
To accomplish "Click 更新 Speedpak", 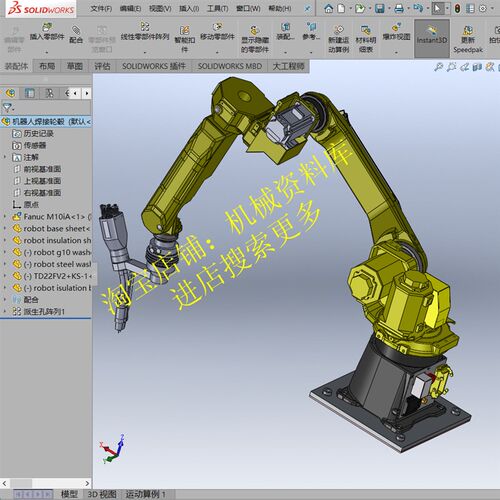I will [x=468, y=39].
